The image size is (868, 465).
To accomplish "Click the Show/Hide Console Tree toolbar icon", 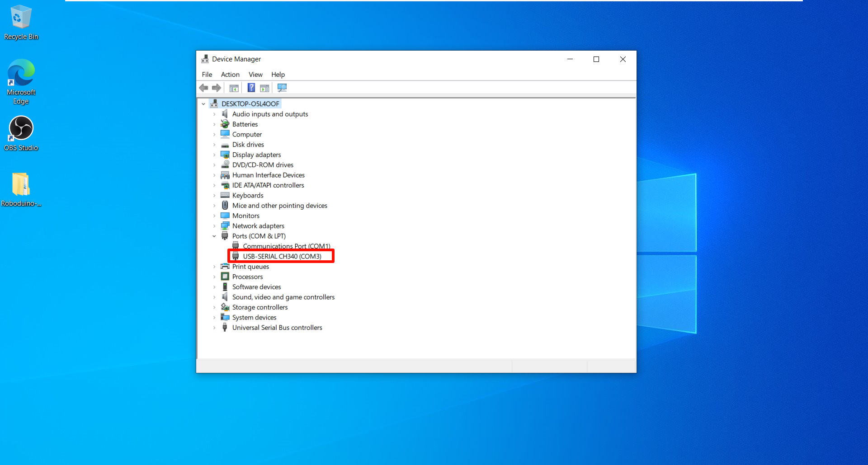I will click(x=234, y=88).
